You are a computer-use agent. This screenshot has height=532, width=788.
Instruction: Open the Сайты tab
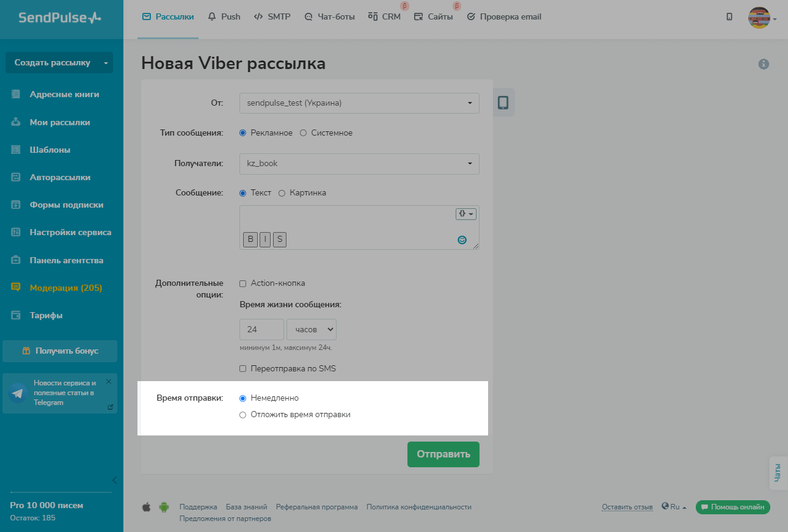[x=433, y=17]
